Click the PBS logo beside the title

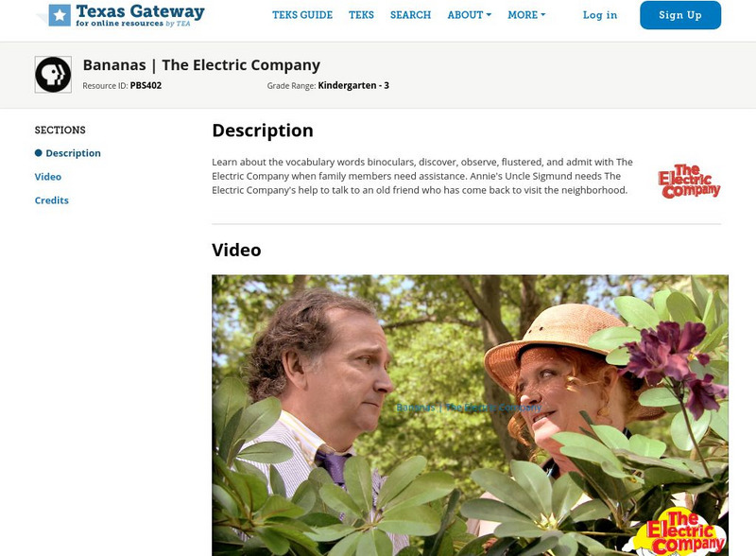click(x=53, y=75)
